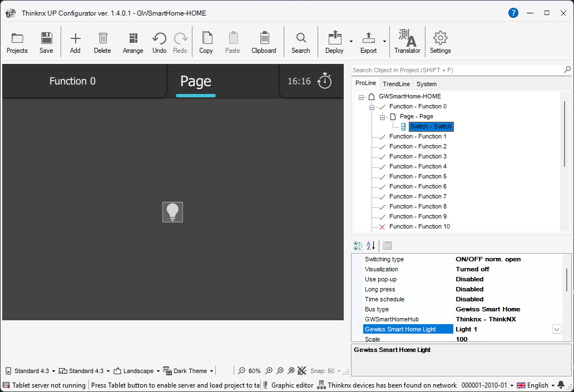This screenshot has height=392, width=574.
Task: Undo the last action
Action: 159,43
